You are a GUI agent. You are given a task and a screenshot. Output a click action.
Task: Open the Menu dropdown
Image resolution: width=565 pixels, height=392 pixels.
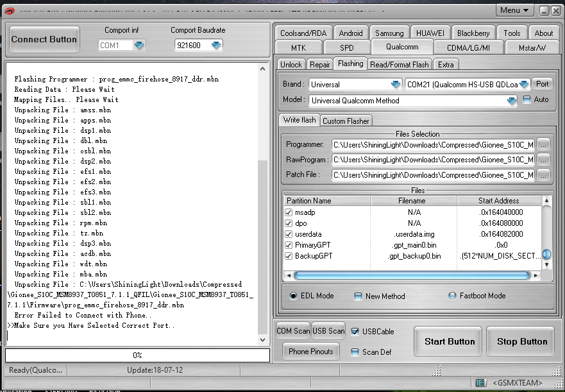tap(514, 10)
